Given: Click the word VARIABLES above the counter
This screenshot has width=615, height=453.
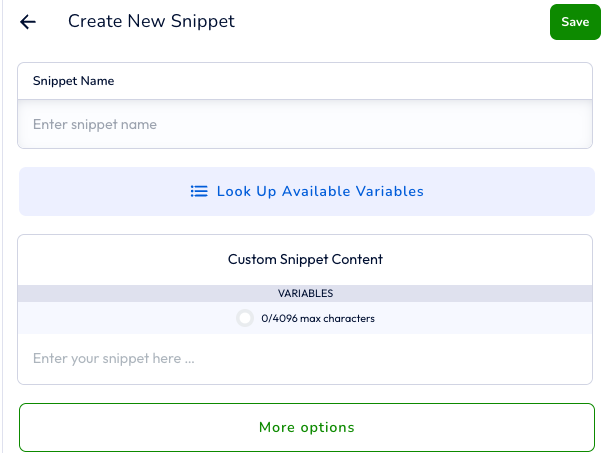Looking at the screenshot, I should 305,294.
